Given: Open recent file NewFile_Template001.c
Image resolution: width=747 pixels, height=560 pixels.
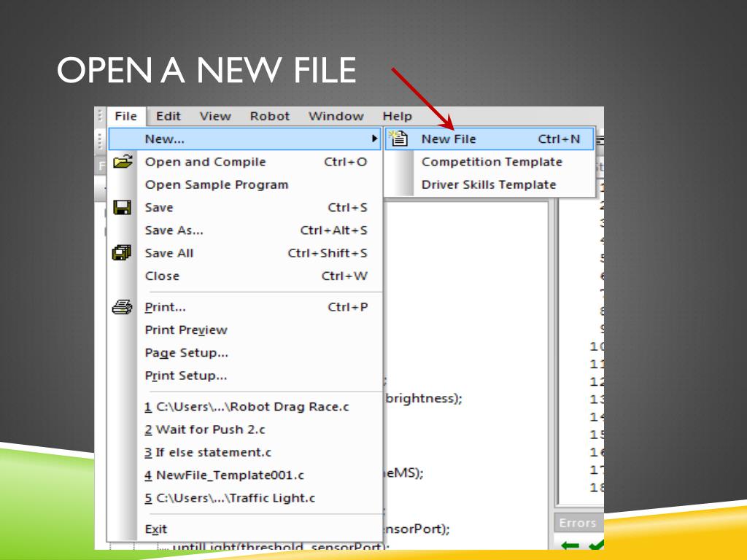Looking at the screenshot, I should click(245, 475).
